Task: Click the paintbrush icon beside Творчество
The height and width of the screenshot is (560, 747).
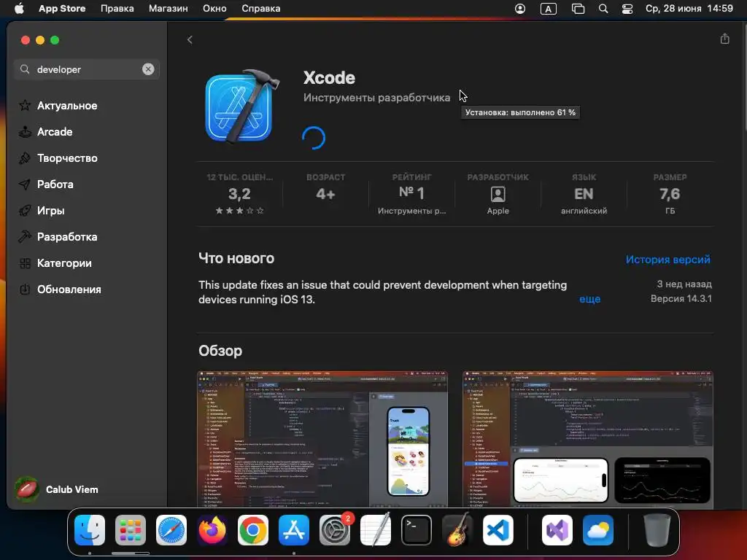Action: [x=25, y=158]
